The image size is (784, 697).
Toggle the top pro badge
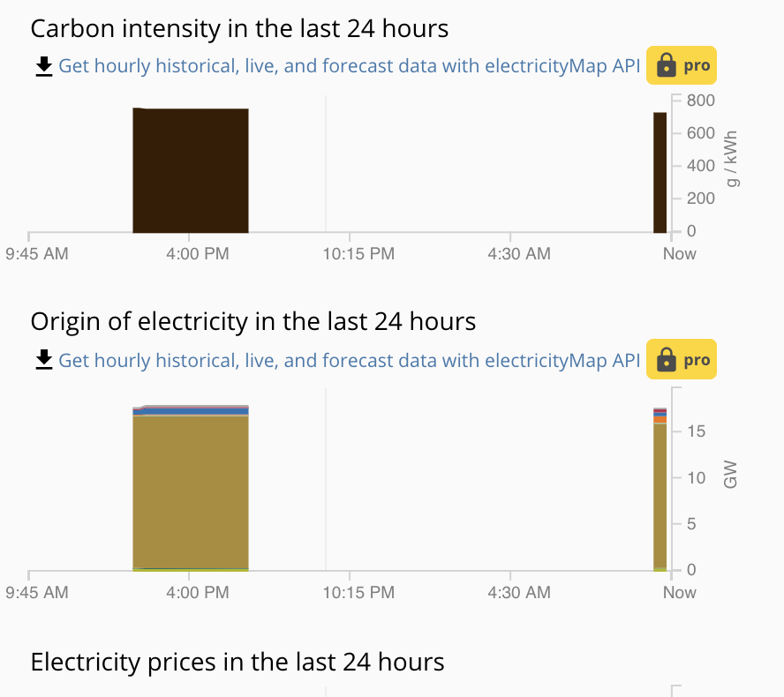pyautogui.click(x=681, y=64)
